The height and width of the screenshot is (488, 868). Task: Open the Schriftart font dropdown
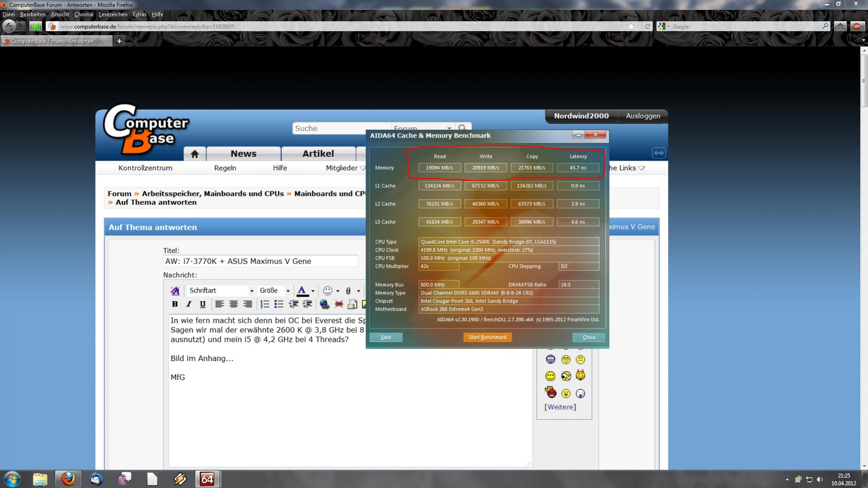pos(221,291)
